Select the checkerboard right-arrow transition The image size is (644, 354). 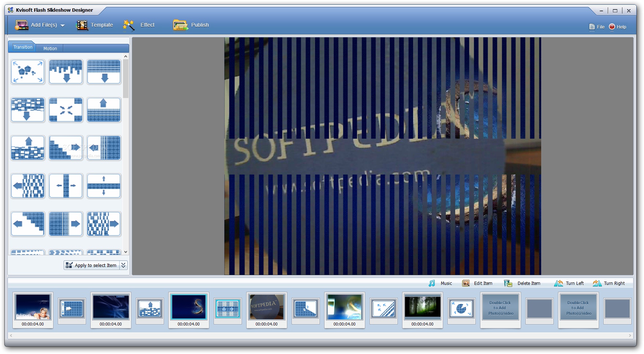click(x=104, y=224)
